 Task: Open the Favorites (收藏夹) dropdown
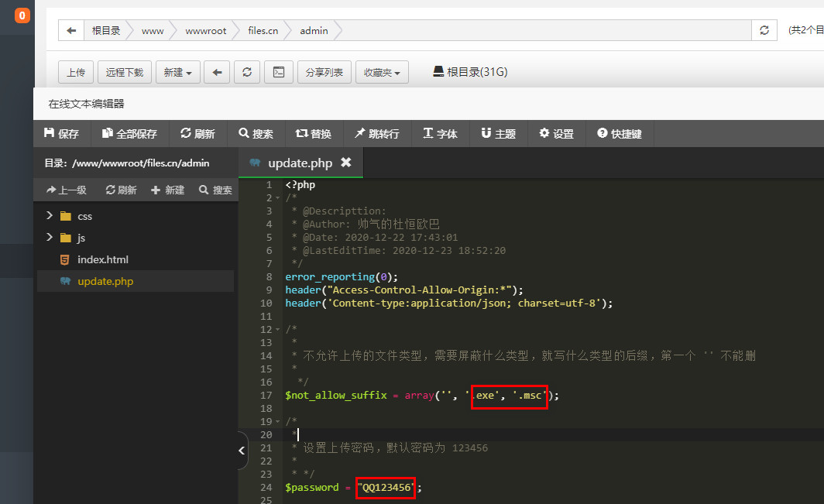pyautogui.click(x=382, y=72)
